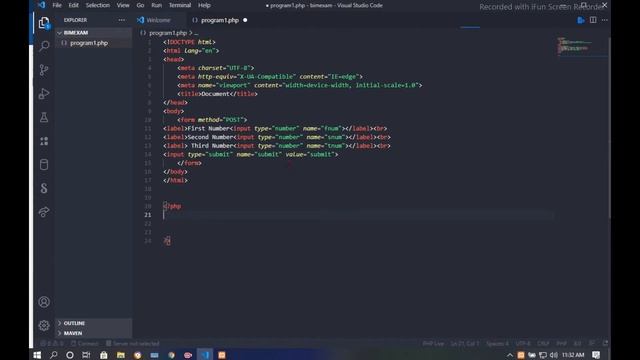Open the Manage gear menu

pyautogui.click(x=44, y=325)
